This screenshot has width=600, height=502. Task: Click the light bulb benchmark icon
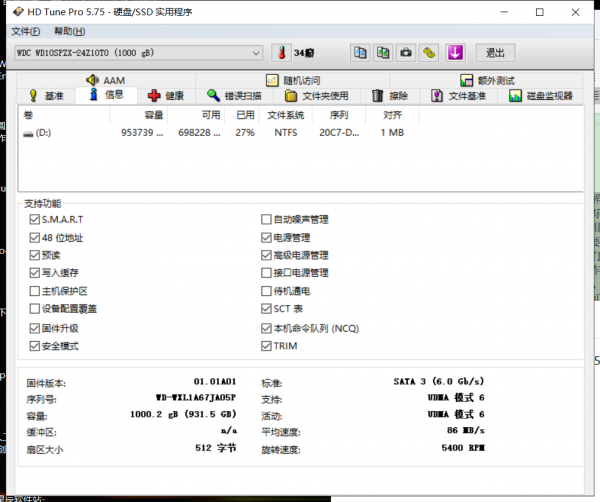tap(33, 95)
